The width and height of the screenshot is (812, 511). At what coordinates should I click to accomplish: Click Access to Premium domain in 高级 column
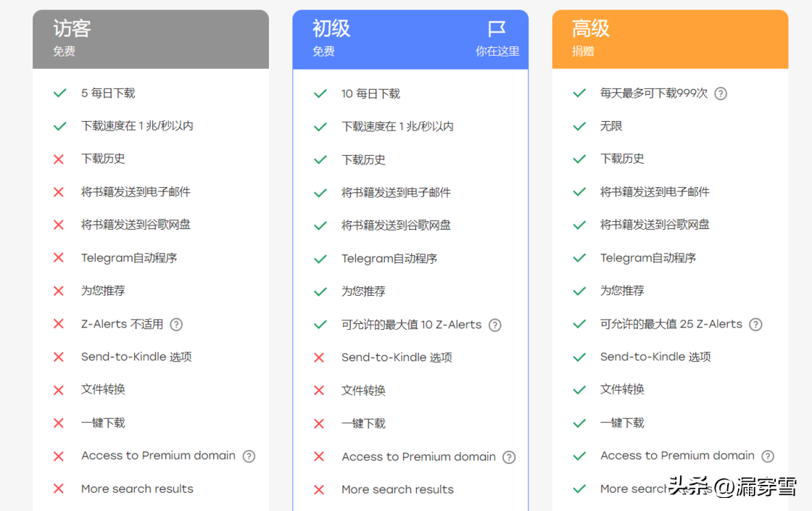click(677, 456)
